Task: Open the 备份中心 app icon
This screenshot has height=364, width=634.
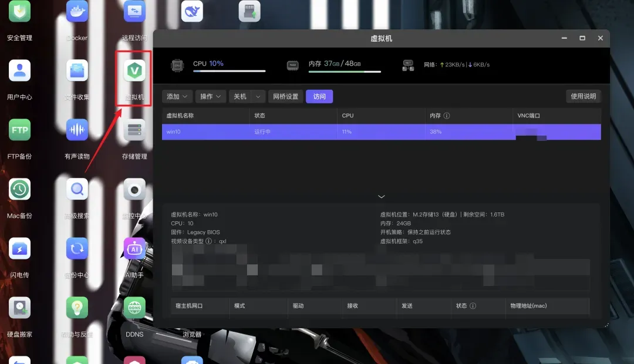Action: click(x=77, y=248)
